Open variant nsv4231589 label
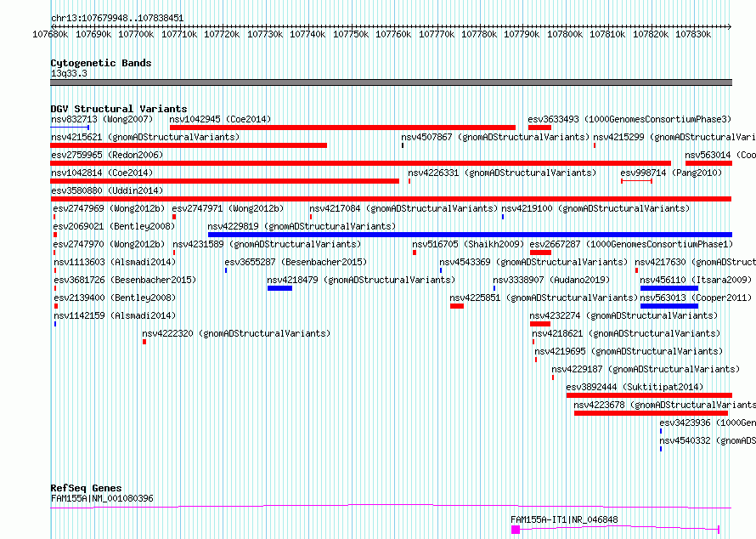Image resolution: width=756 pixels, height=539 pixels. click(267, 244)
